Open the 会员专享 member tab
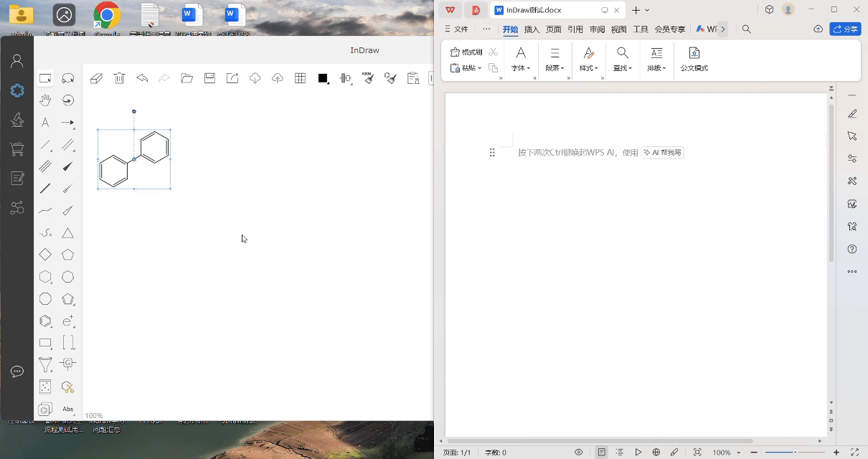Image resolution: width=868 pixels, height=459 pixels. click(x=670, y=29)
